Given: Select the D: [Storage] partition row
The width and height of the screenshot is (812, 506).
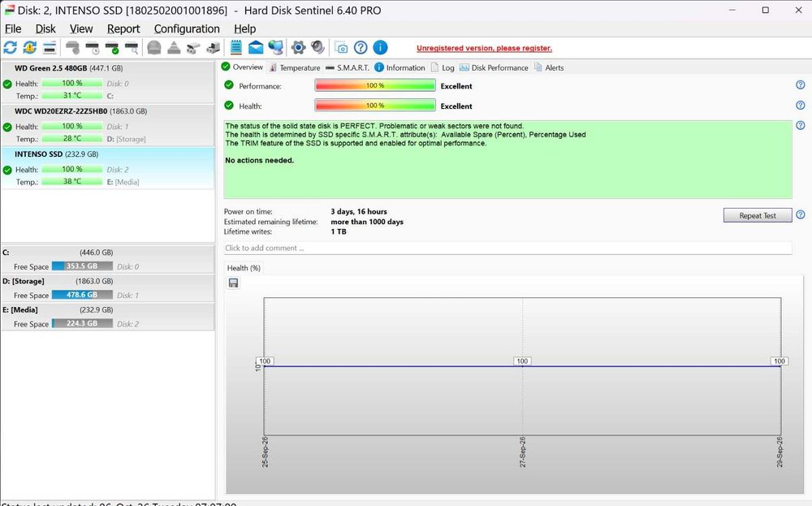Looking at the screenshot, I should coord(108,288).
